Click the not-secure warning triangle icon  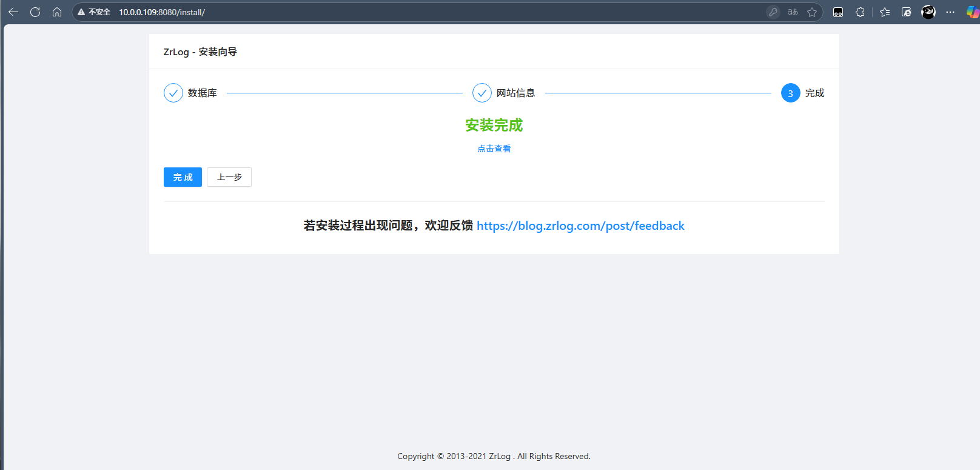81,12
